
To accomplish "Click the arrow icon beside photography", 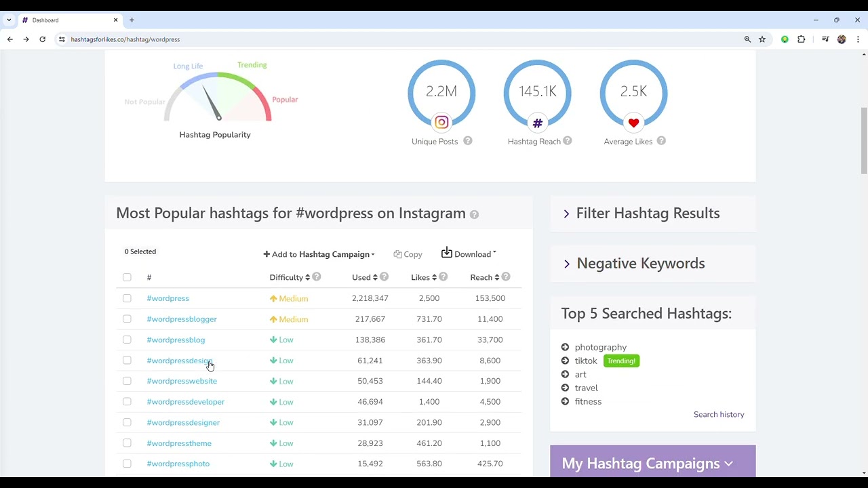I will coord(565,347).
